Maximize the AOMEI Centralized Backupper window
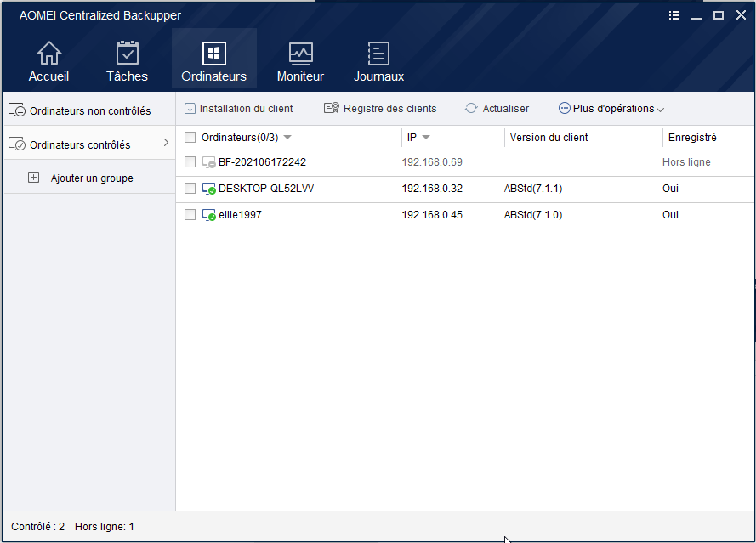This screenshot has height=543, width=756. [719, 15]
